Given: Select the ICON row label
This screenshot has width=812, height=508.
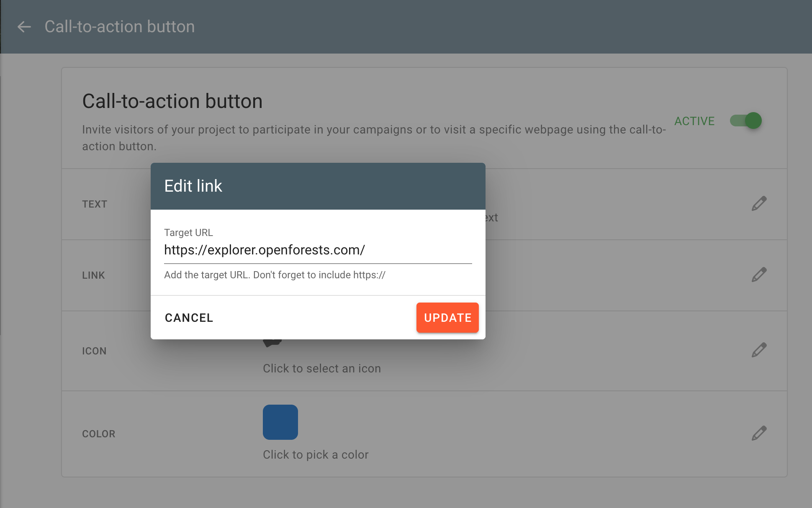Looking at the screenshot, I should 94,351.
